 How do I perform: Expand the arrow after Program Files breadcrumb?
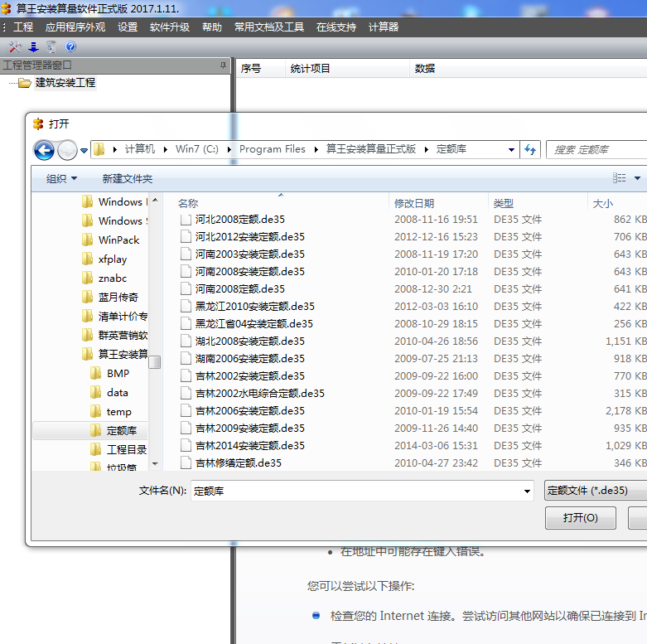pyautogui.click(x=316, y=149)
